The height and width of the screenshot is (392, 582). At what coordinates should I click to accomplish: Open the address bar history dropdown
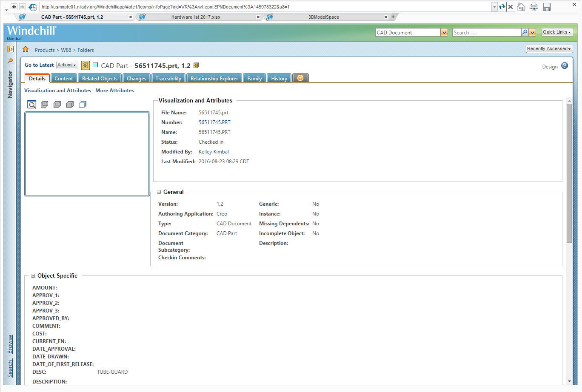[494, 7]
